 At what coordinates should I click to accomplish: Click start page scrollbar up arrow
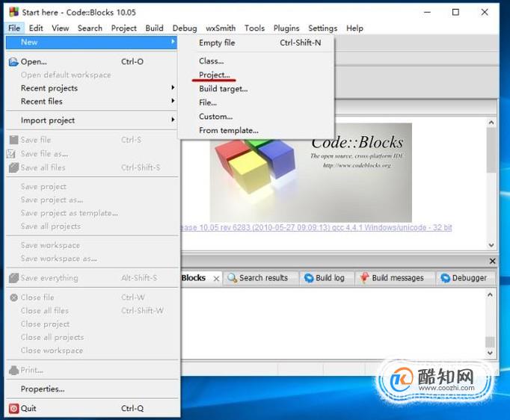[x=491, y=123]
